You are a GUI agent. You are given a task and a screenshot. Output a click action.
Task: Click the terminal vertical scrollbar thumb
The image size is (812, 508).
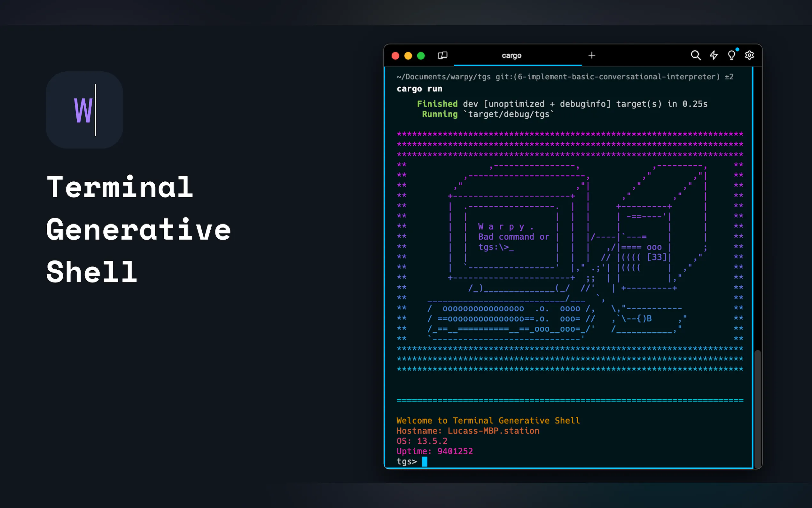pyautogui.click(x=758, y=409)
